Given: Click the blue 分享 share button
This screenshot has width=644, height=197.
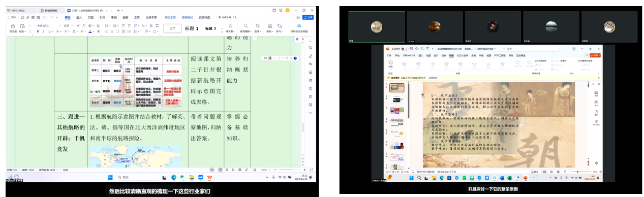Looking at the screenshot, I should (x=308, y=17).
